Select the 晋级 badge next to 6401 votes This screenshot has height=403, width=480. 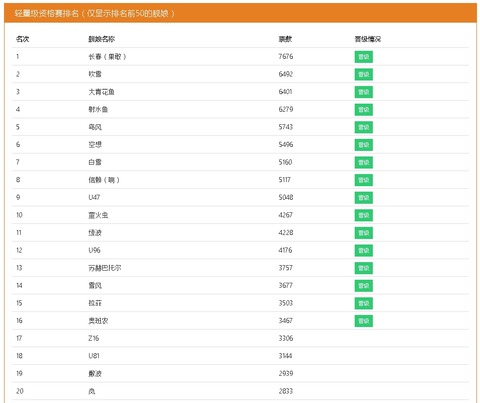tap(363, 92)
